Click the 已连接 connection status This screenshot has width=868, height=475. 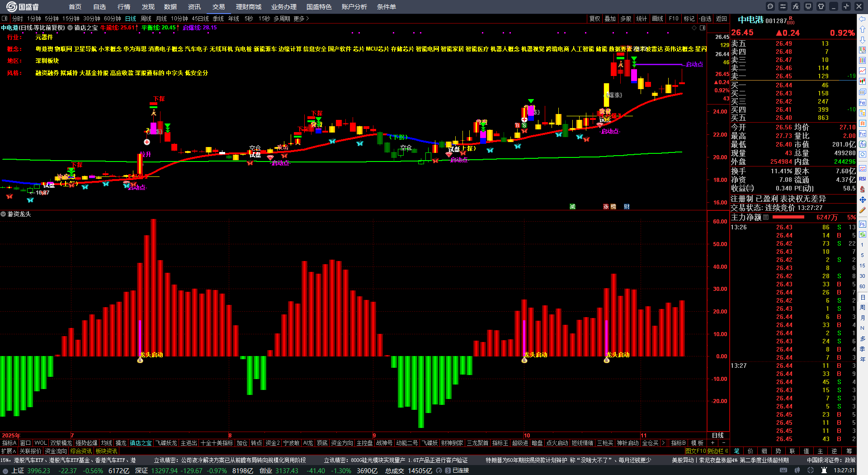460,470
